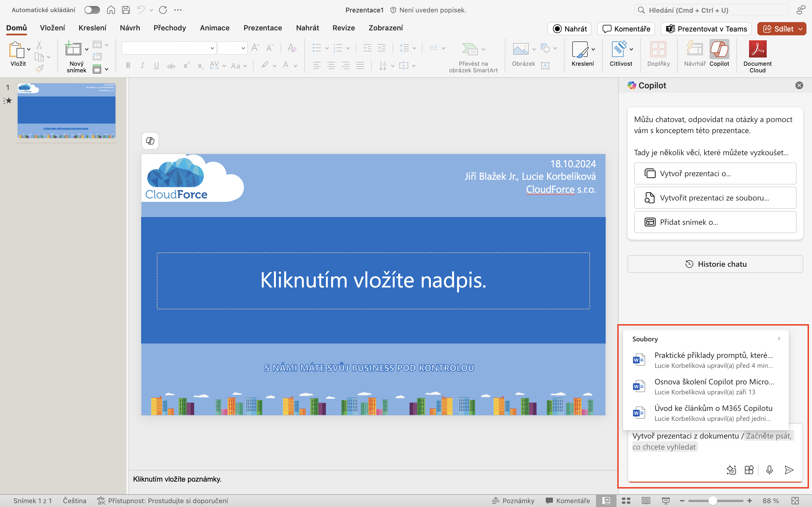Expand the Soubory chevron arrow
This screenshot has height=507, width=812.
pyautogui.click(x=779, y=339)
